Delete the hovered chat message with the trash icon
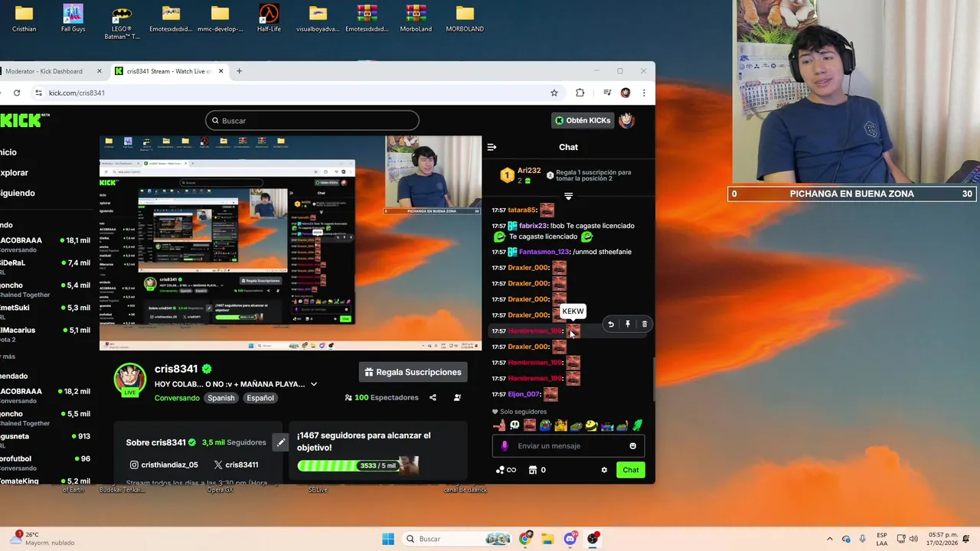Screen dimensions: 980x551 point(645,324)
